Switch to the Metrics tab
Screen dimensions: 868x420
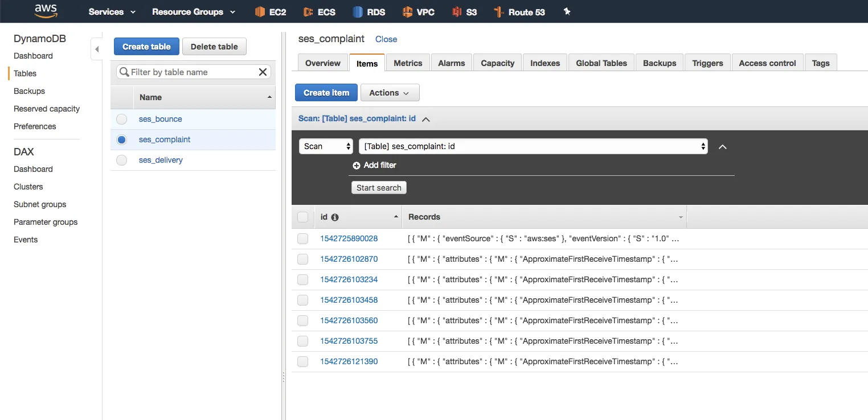(x=408, y=63)
